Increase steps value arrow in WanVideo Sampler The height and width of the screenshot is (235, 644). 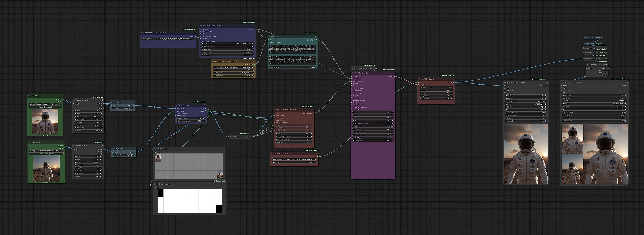tap(392, 112)
